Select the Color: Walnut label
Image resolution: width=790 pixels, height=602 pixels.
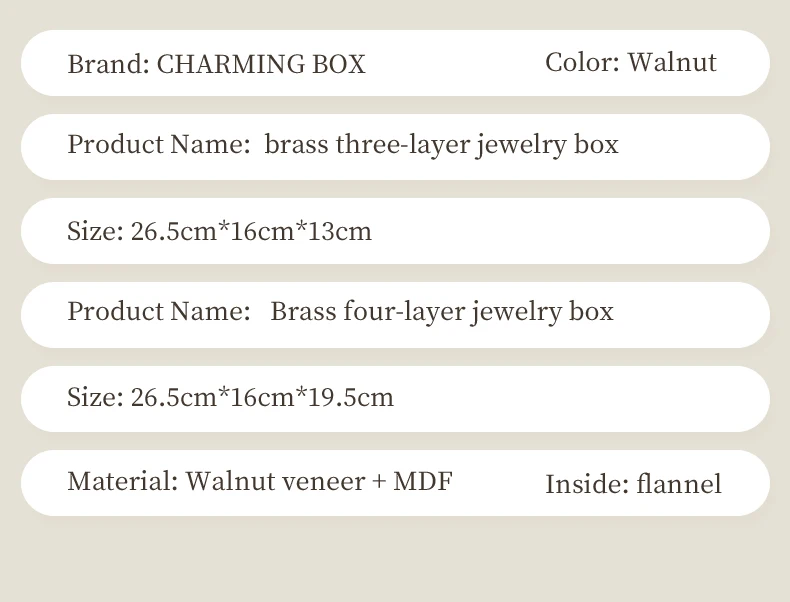pos(631,62)
